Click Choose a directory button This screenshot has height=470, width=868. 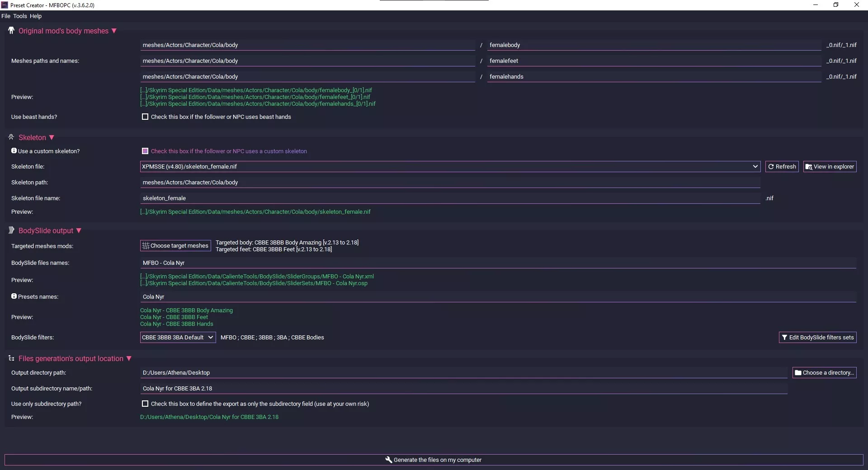pyautogui.click(x=825, y=372)
